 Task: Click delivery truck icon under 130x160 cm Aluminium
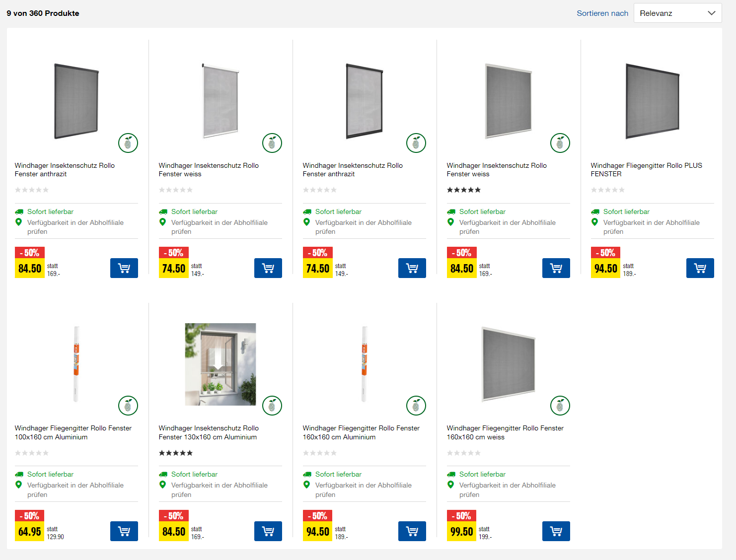point(163,474)
